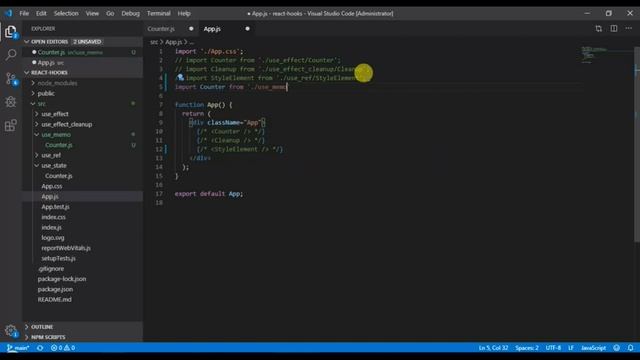Open .gitignore in the file tree

click(51, 269)
